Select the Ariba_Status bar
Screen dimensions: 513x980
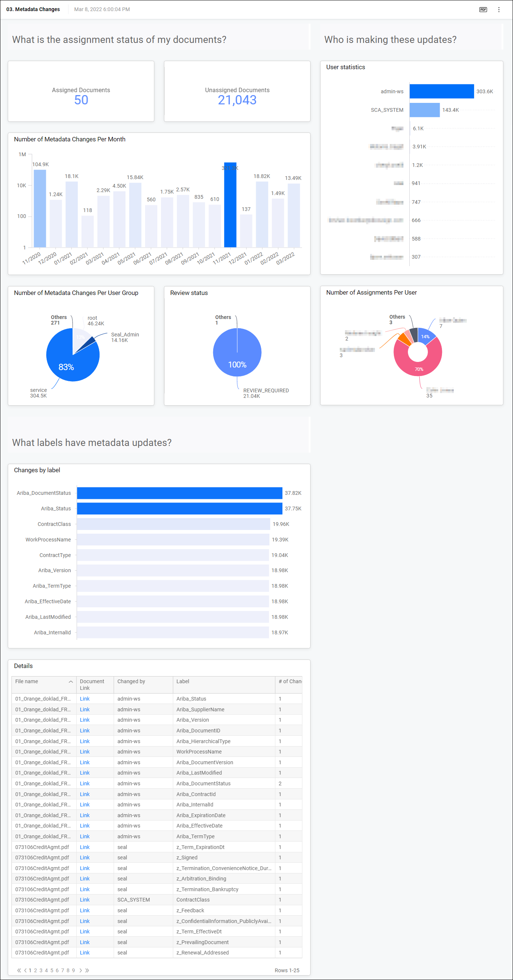[x=179, y=508]
